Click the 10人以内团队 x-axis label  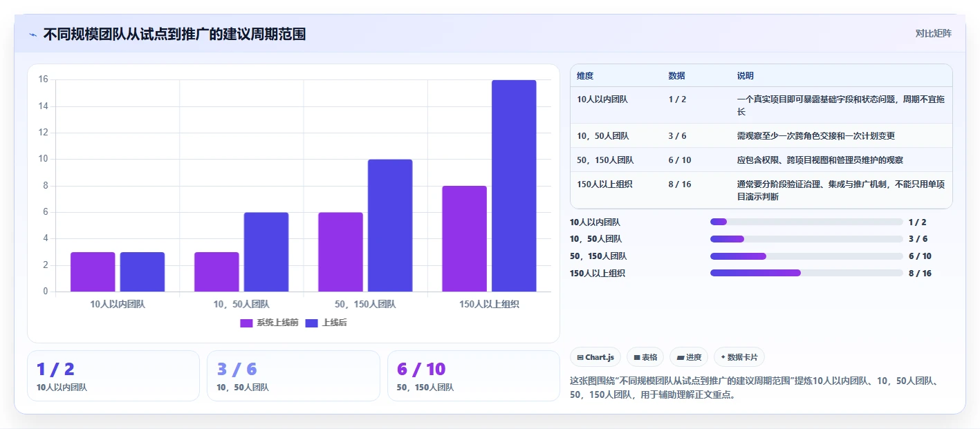[x=118, y=304]
